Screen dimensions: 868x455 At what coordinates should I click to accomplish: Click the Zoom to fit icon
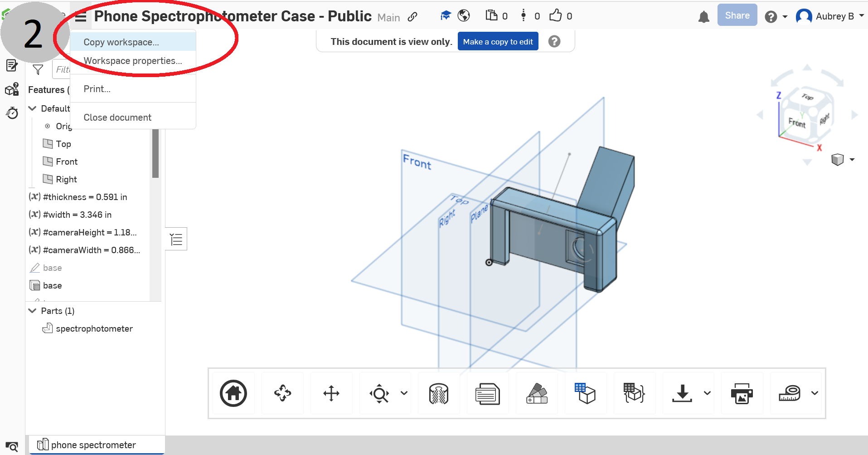pos(379,393)
